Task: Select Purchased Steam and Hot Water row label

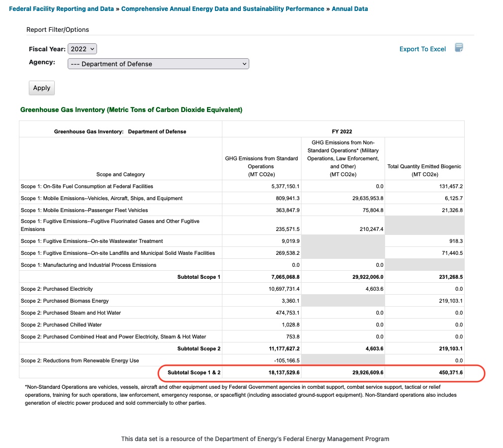Action: pos(71,313)
